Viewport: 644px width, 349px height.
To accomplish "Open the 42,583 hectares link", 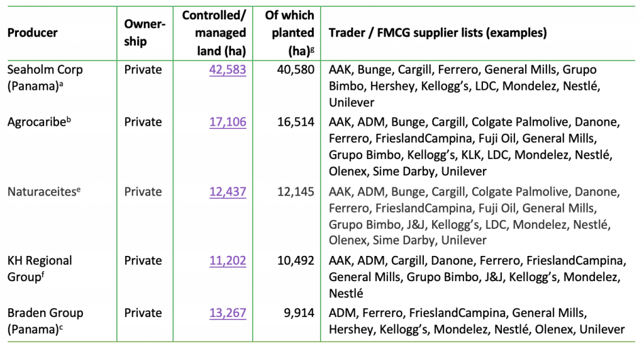I will [228, 70].
